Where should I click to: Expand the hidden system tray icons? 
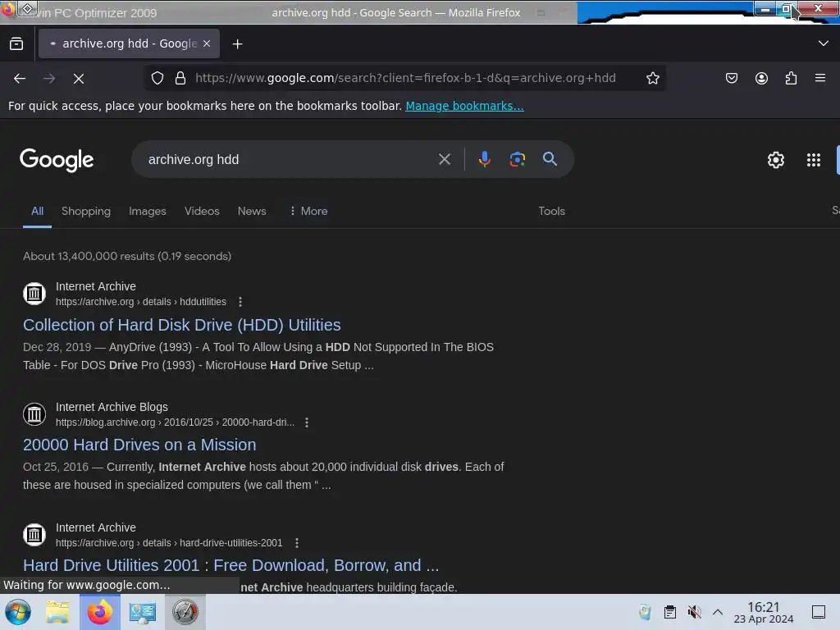[718, 612]
